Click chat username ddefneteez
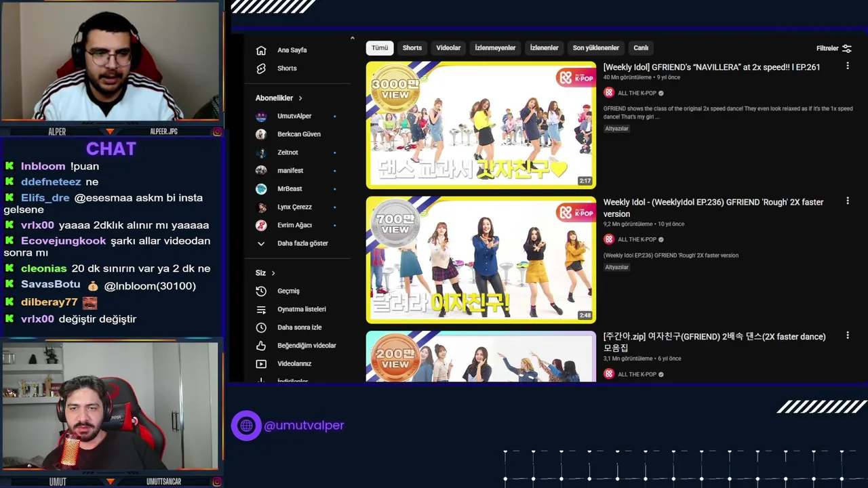Image resolution: width=868 pixels, height=488 pixels. 51,182
